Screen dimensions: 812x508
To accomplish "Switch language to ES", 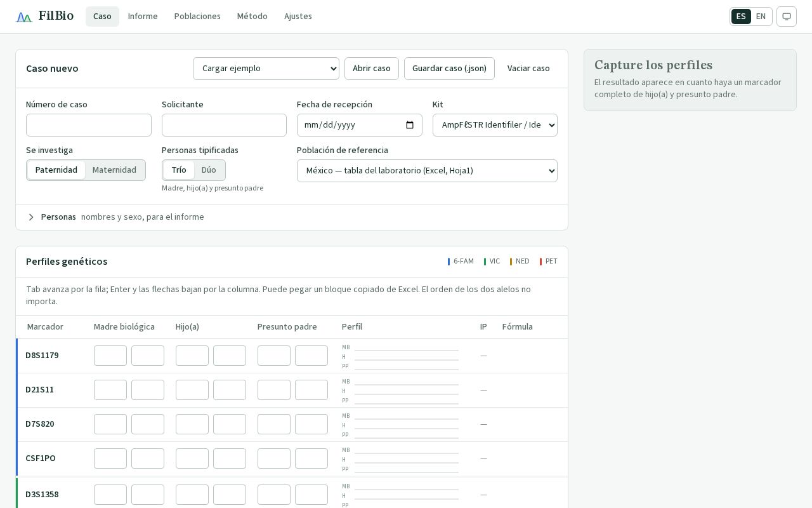I will (x=741, y=17).
